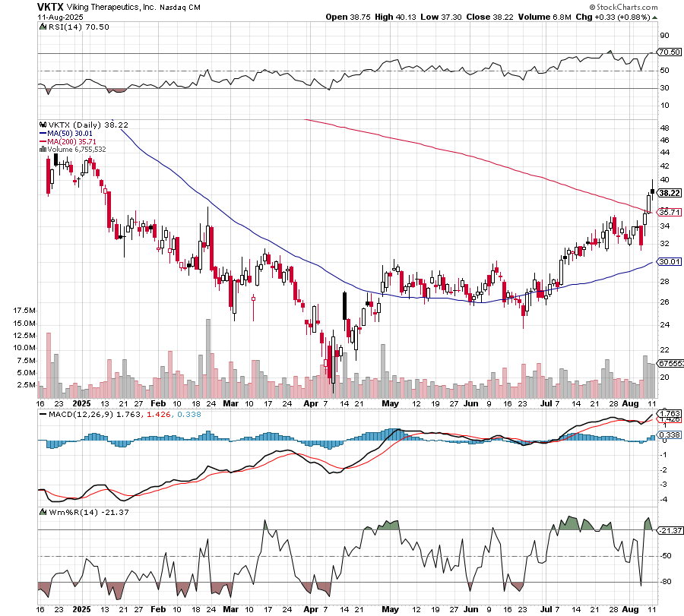Click the 30.01 MA(50) tag on right axis
The width and height of the screenshot is (684, 616).
[x=669, y=261]
